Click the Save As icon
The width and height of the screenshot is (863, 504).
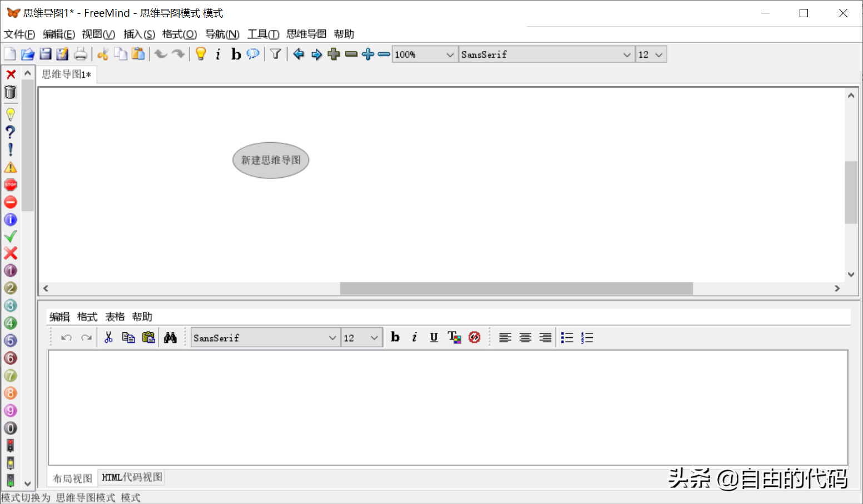click(63, 54)
